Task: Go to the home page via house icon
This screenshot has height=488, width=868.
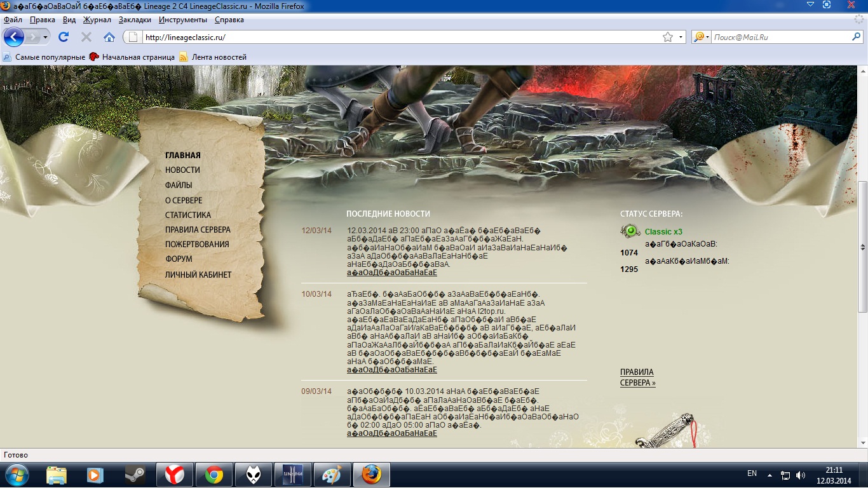Action: pos(109,37)
